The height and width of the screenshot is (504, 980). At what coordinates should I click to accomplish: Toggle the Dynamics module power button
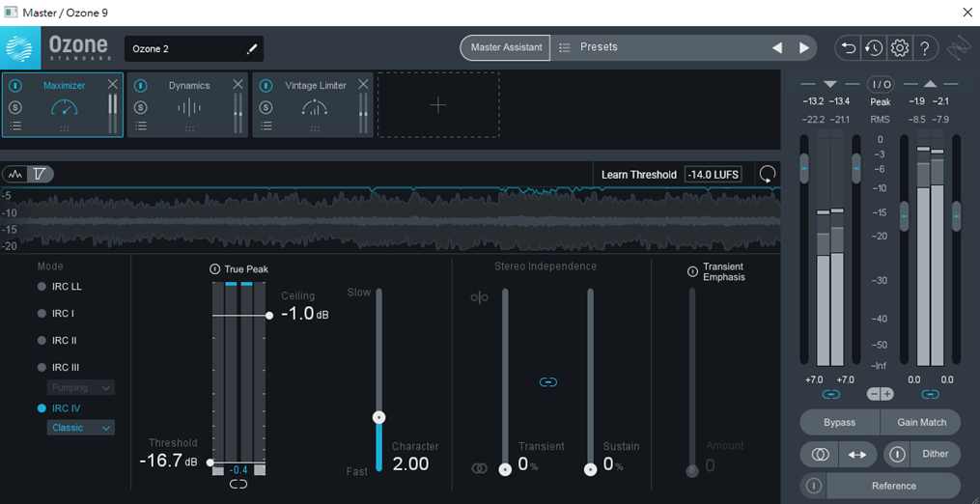[141, 86]
